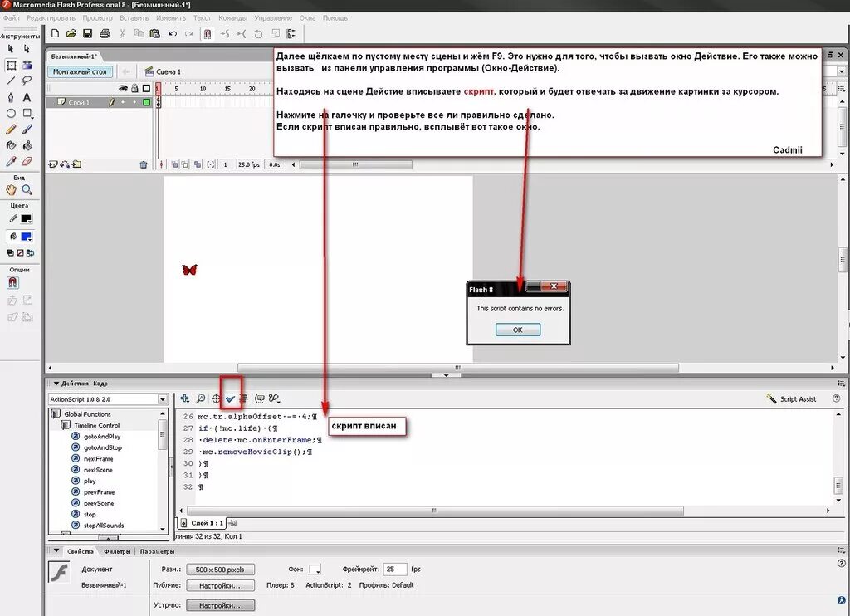Open the black stroke color swatch
850x616 pixels.
pos(26,219)
